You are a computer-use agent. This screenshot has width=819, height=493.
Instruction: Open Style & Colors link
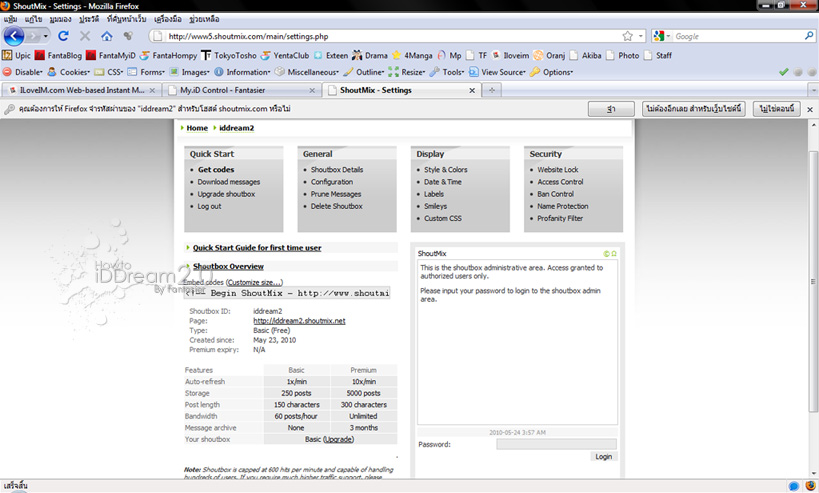pyautogui.click(x=446, y=170)
